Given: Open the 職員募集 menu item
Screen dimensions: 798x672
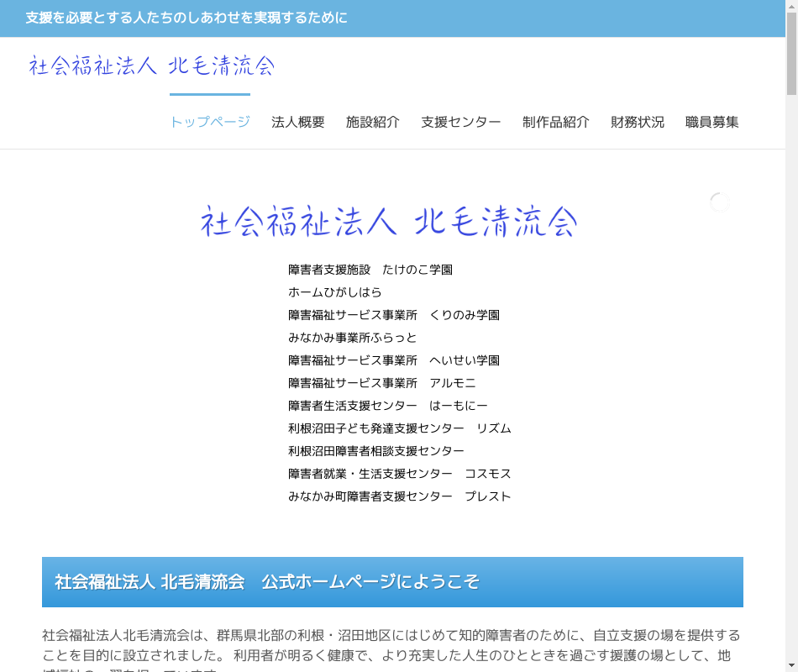Looking at the screenshot, I should click(x=712, y=122).
